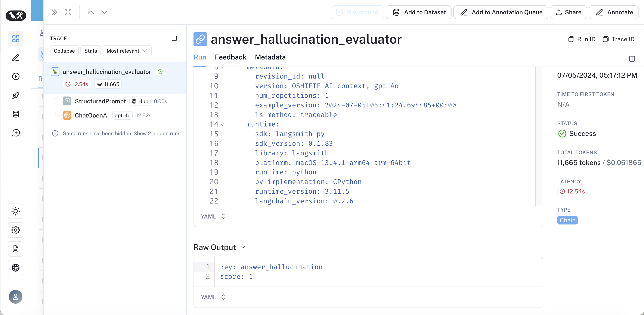
Task: Expand trace view to fullscreen
Action: click(x=68, y=12)
